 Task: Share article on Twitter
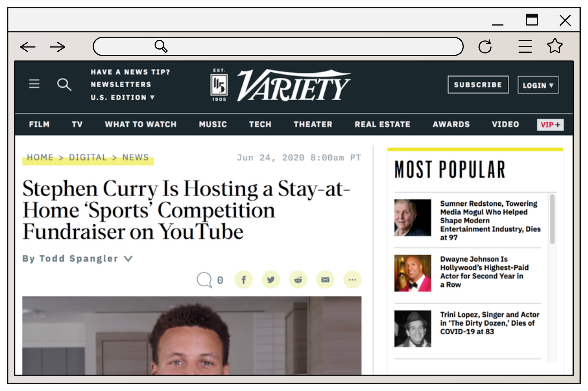[271, 280]
